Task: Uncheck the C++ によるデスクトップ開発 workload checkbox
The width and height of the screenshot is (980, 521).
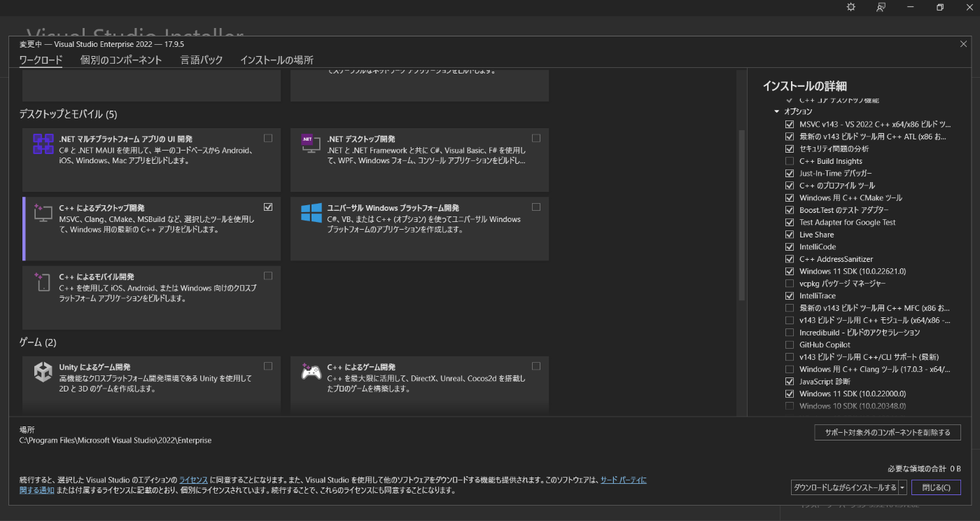Action: tap(268, 207)
